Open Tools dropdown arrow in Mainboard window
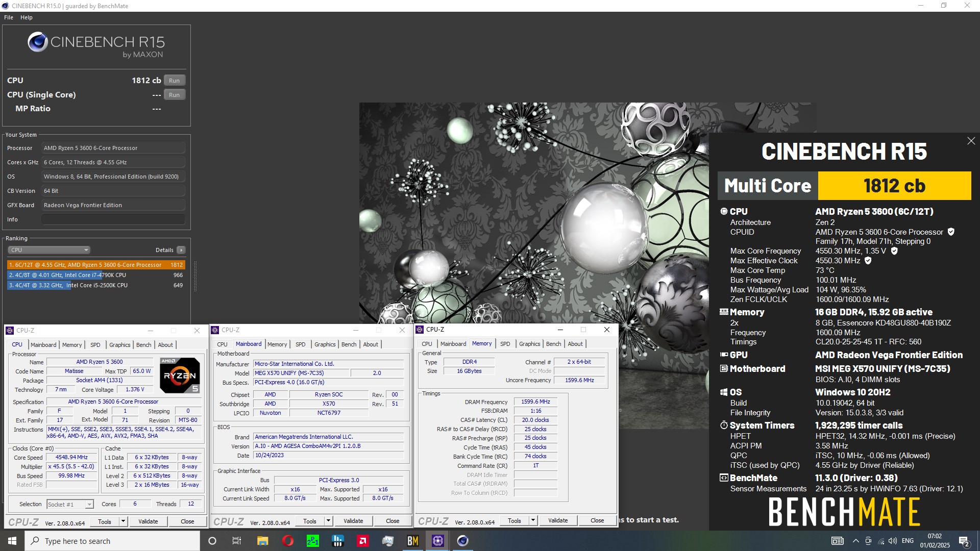The height and width of the screenshot is (551, 980). [x=328, y=521]
